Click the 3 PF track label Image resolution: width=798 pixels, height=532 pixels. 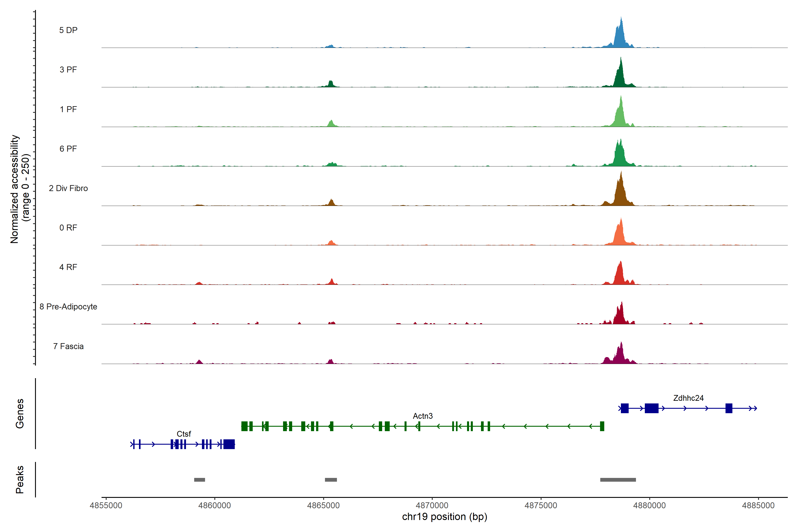(68, 70)
